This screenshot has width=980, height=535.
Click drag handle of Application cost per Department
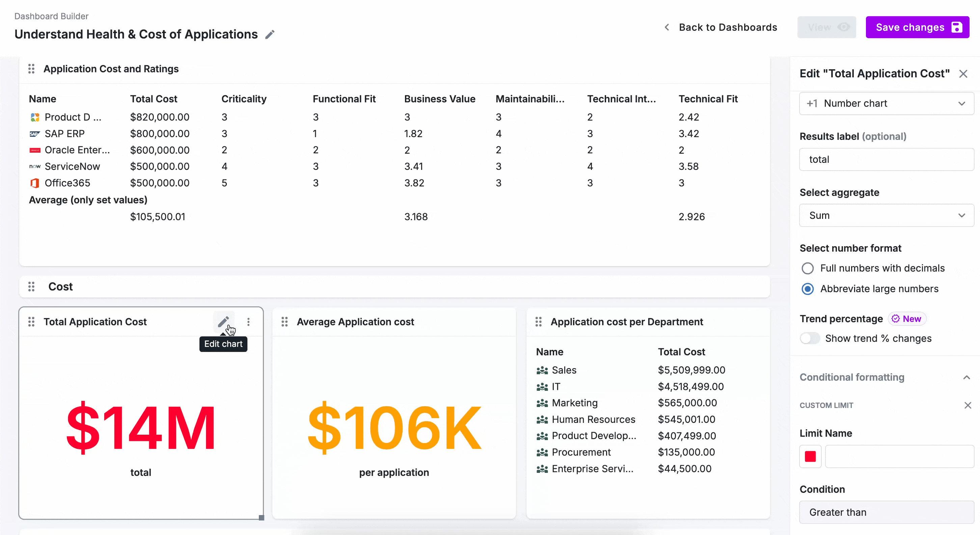coord(538,322)
